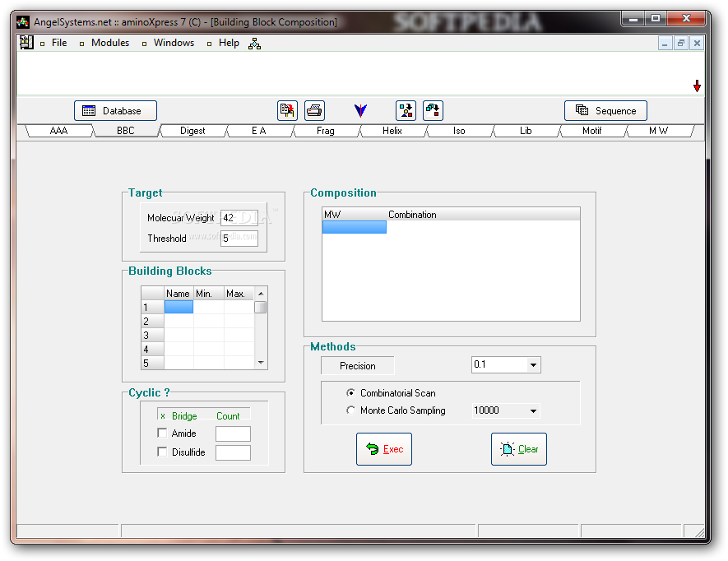
Task: Run the Exec button
Action: pyautogui.click(x=384, y=449)
